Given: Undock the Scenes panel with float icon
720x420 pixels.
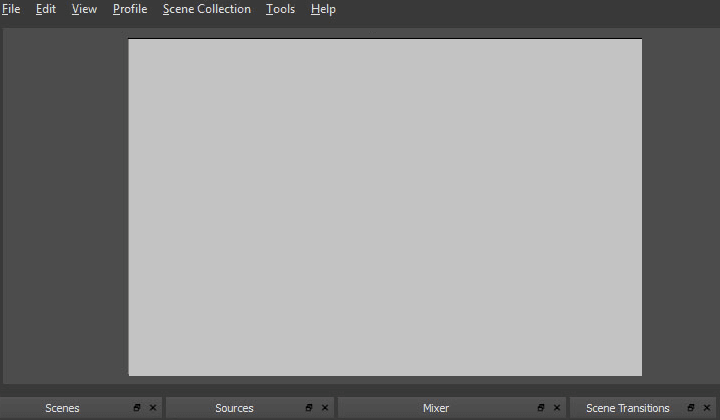Looking at the screenshot, I should [x=137, y=408].
